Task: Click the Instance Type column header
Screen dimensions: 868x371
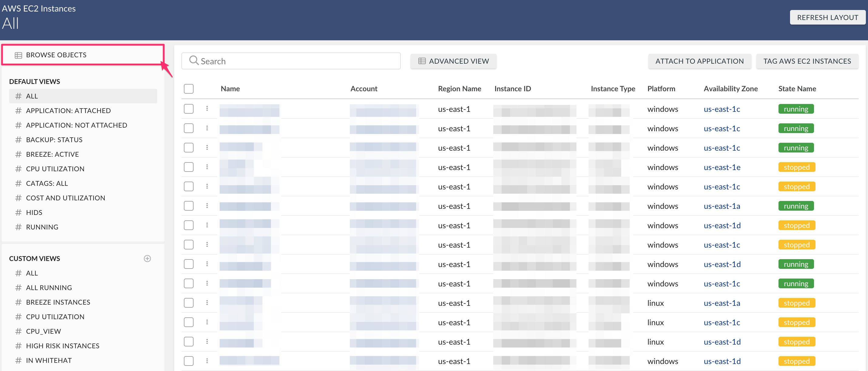Action: coord(613,89)
